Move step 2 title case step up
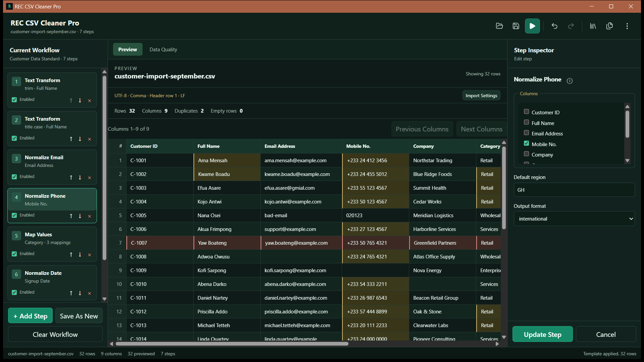 point(71,139)
